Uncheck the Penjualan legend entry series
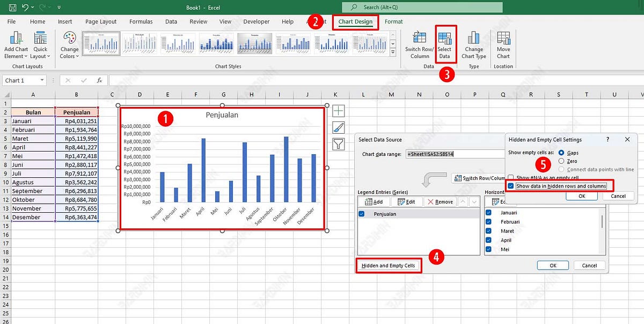Screen dimensions: 644x324 coord(363,213)
